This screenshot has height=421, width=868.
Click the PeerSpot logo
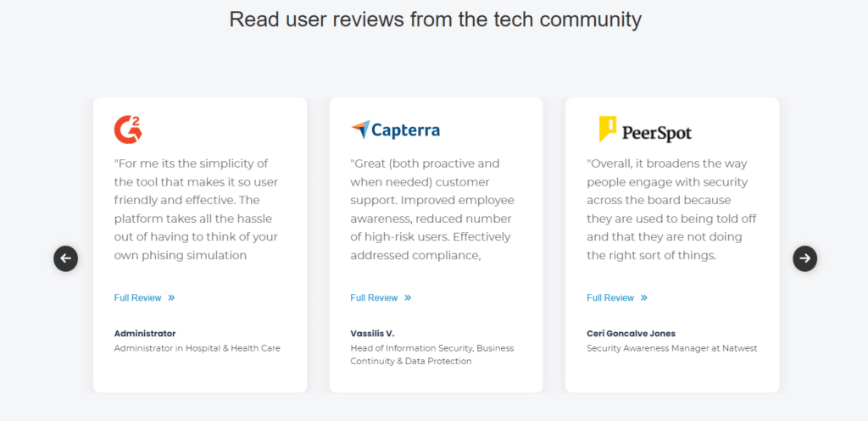[x=645, y=130]
